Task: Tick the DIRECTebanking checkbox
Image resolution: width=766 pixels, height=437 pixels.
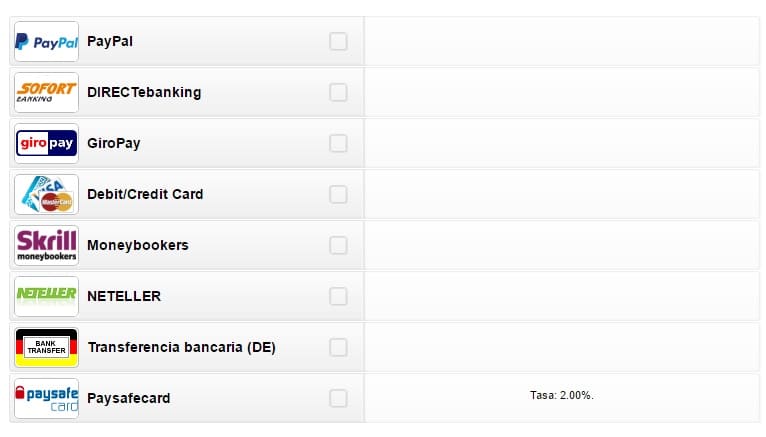Action: point(338,92)
